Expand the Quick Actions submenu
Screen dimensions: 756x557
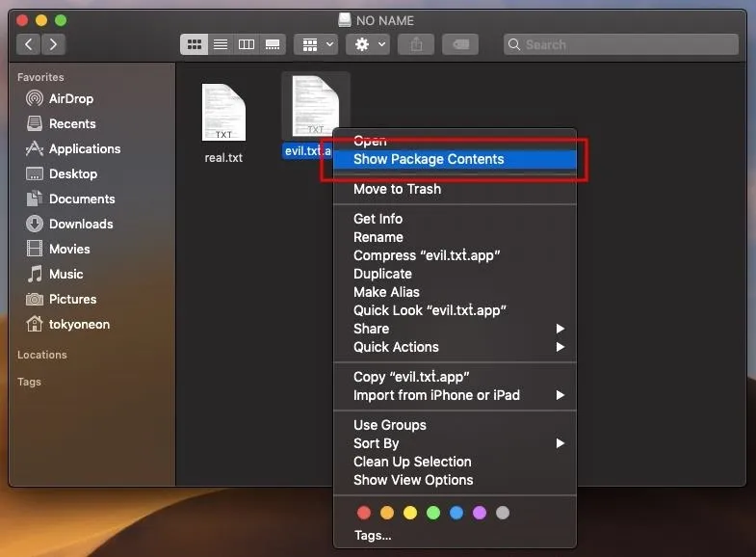coord(455,347)
